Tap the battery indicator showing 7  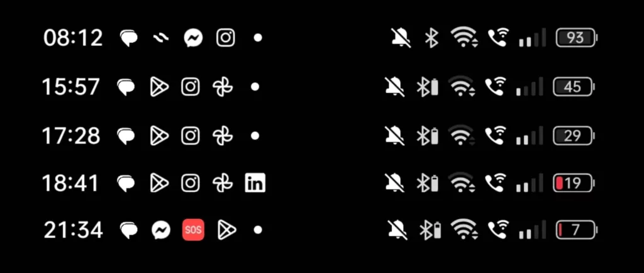click(577, 230)
